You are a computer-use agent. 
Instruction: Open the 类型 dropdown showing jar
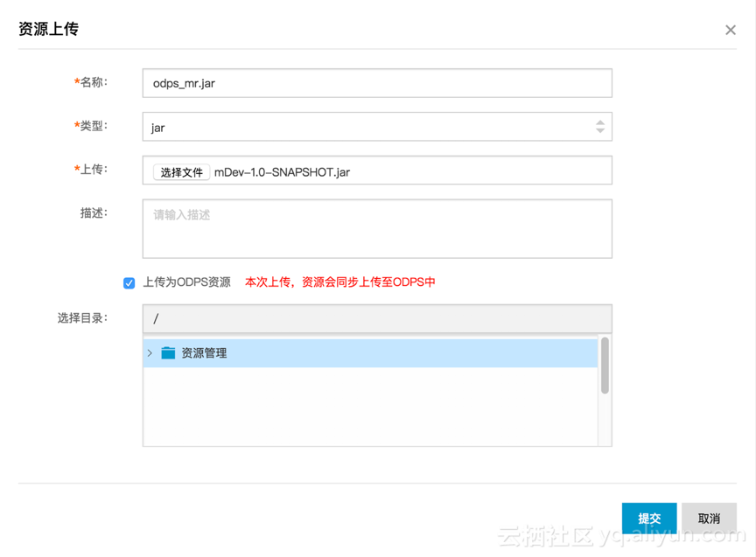tap(377, 127)
